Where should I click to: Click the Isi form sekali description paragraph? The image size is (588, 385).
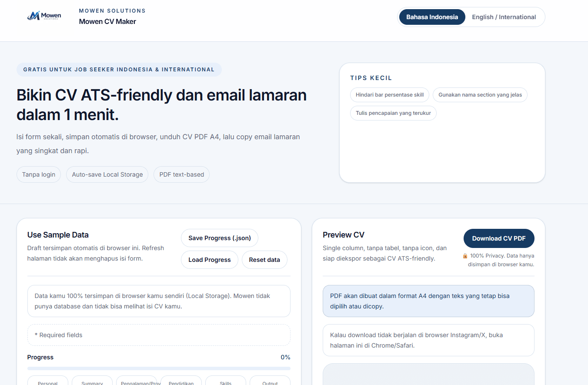tap(158, 144)
